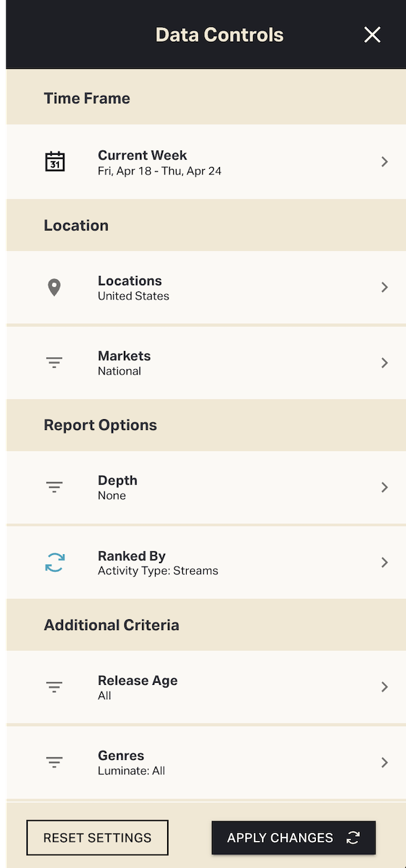
Task: Click the filter icon next to Depth
Action: coord(54,487)
